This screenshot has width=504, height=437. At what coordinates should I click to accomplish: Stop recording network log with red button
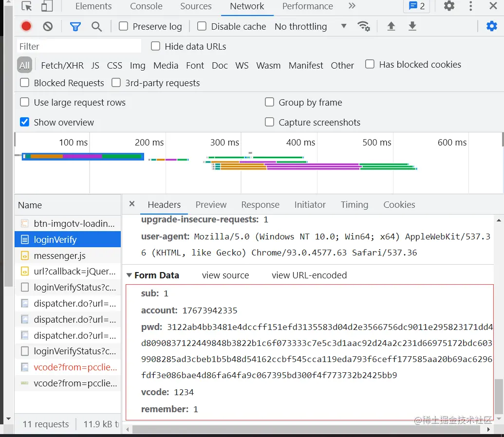tap(26, 26)
